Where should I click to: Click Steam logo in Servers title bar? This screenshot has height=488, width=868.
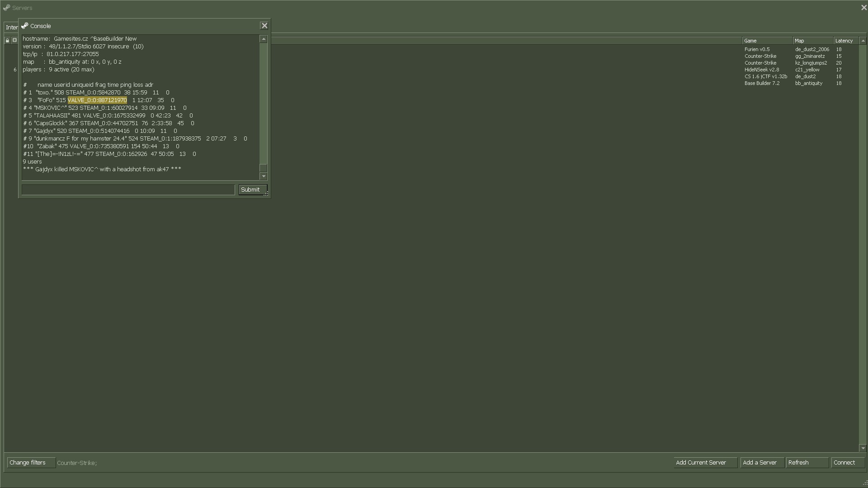[6, 8]
